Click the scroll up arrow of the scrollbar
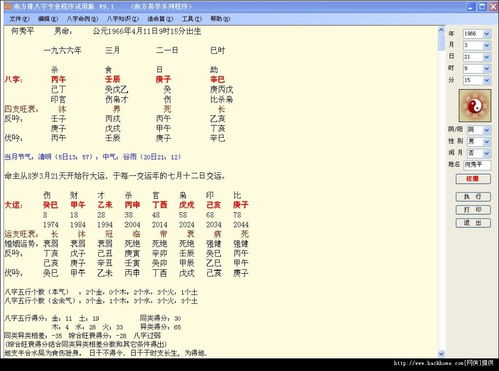Image resolution: width=499 pixels, height=371 pixels. (x=441, y=30)
